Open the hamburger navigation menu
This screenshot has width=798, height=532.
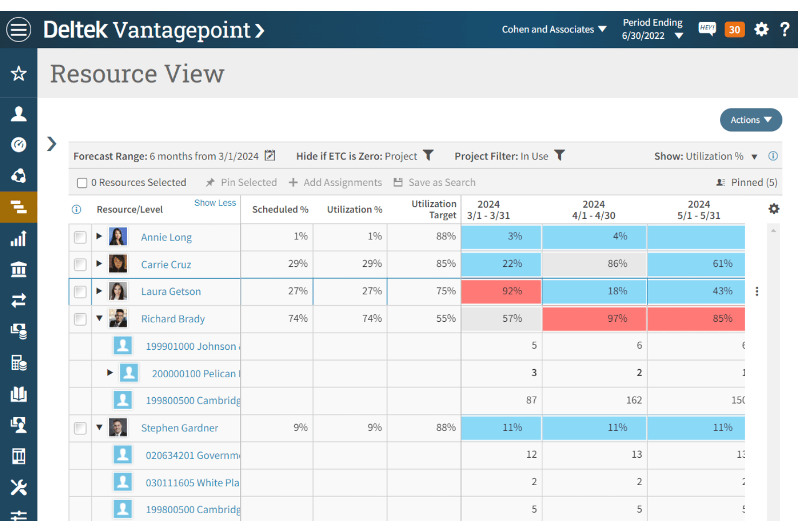click(x=19, y=30)
